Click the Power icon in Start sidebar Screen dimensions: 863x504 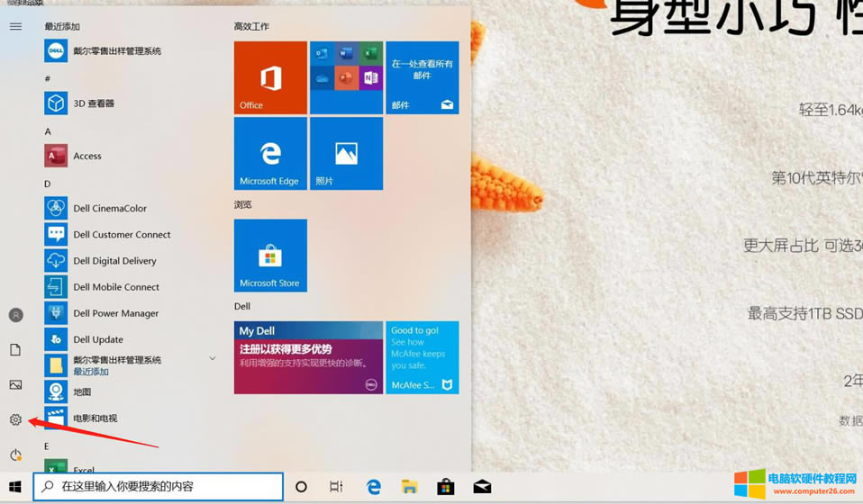point(15,455)
